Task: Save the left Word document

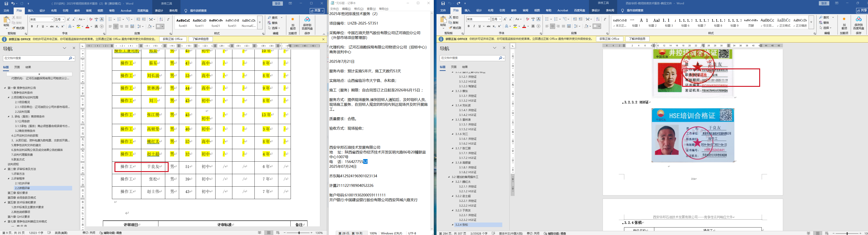Action: (6, 3)
